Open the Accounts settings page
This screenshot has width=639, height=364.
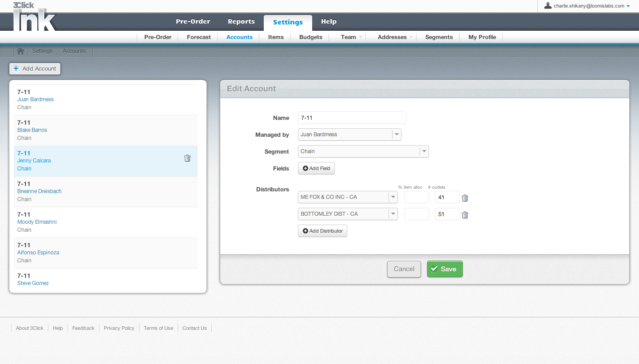(239, 37)
